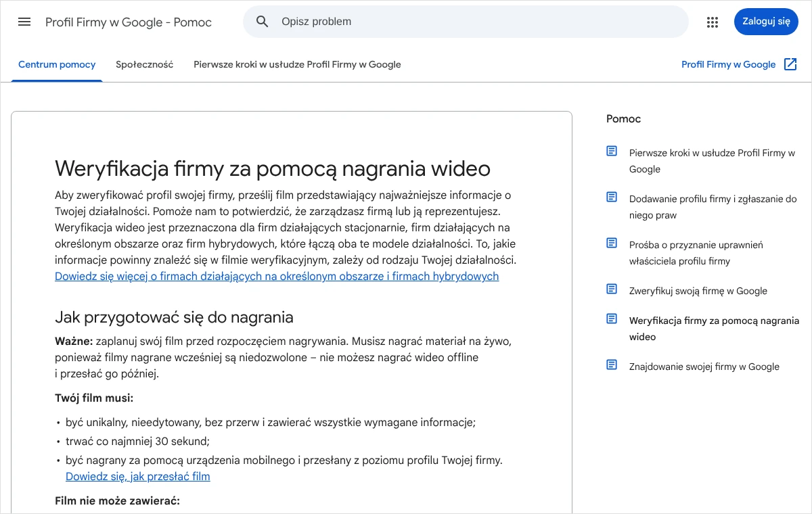The height and width of the screenshot is (514, 812).
Task: Open sidebar article Zweryfikuj swoją firmę w Google
Action: pyautogui.click(x=698, y=291)
